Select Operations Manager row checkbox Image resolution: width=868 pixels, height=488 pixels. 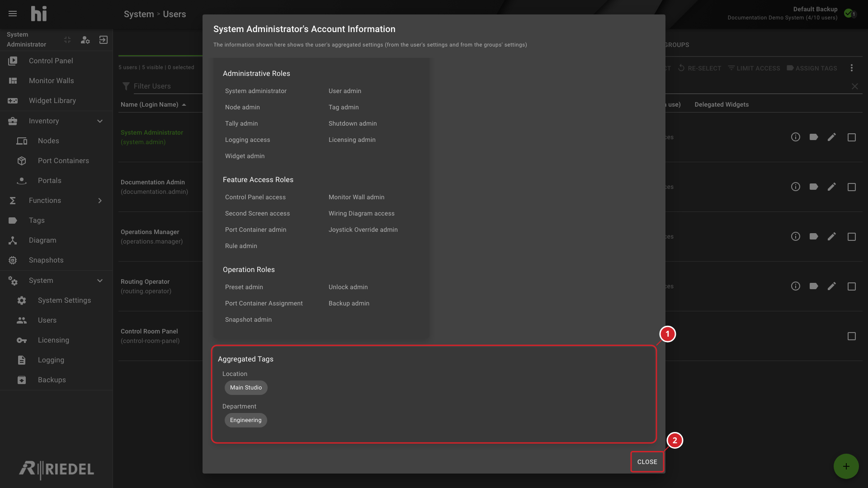click(x=852, y=237)
